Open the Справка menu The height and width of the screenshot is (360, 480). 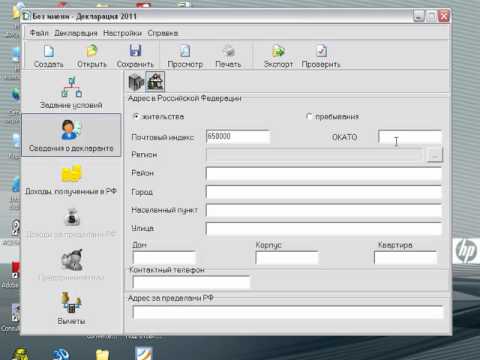pyautogui.click(x=163, y=33)
